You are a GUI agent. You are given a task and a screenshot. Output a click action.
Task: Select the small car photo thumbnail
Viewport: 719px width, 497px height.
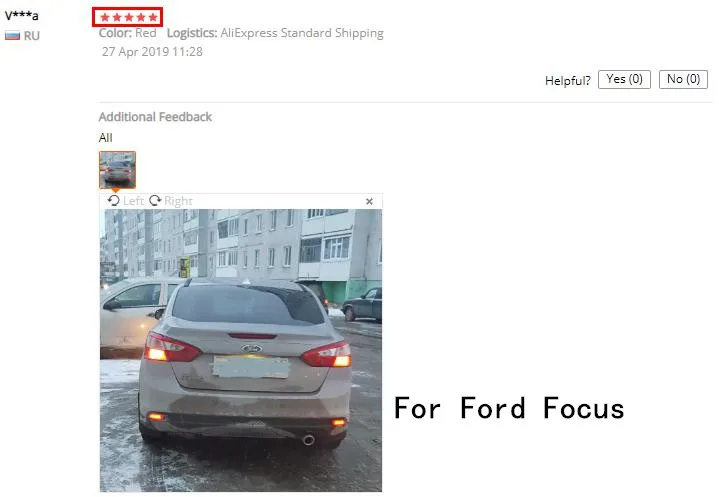tap(117, 170)
